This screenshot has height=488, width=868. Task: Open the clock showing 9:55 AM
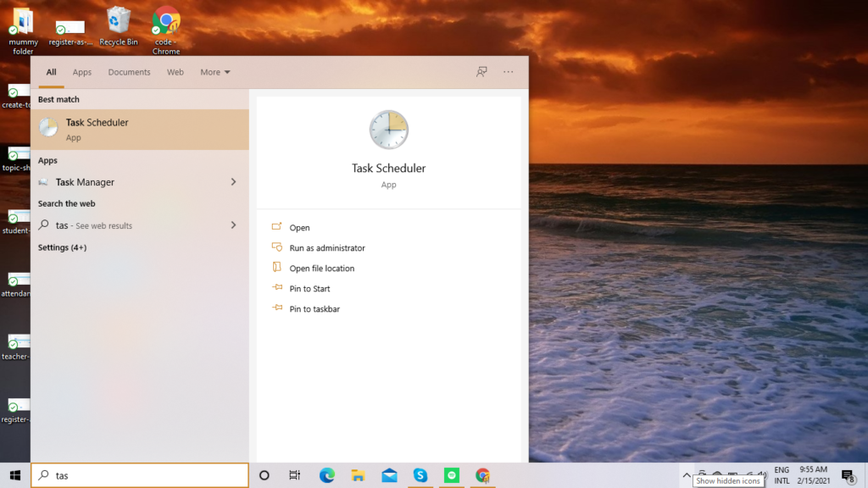[x=813, y=475]
